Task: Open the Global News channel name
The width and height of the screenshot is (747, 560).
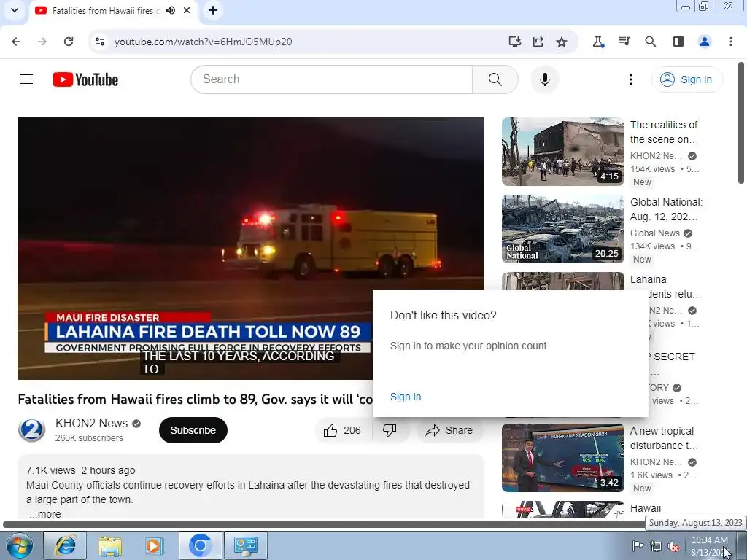Action: (x=655, y=233)
